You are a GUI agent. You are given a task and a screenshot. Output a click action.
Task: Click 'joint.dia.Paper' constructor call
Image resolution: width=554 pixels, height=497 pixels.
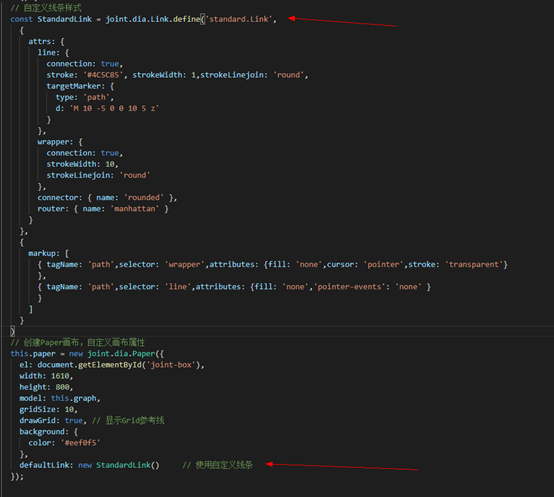(x=121, y=354)
